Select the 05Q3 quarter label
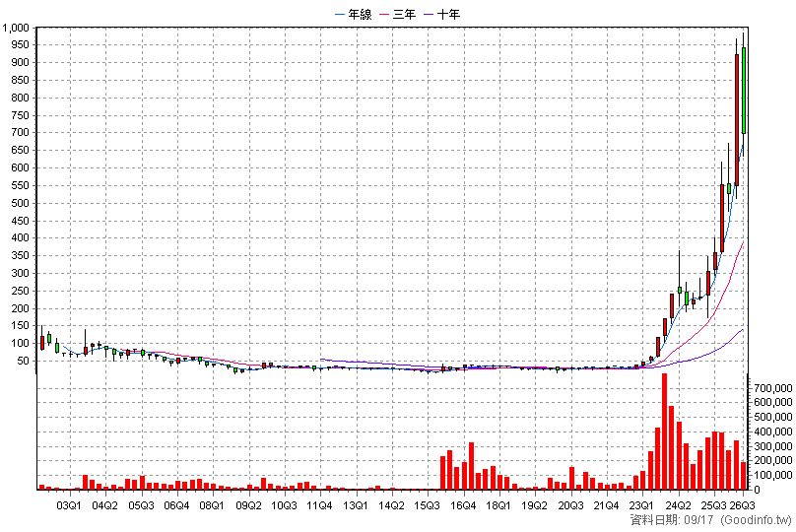This screenshot has width=796, height=532. click(x=141, y=505)
